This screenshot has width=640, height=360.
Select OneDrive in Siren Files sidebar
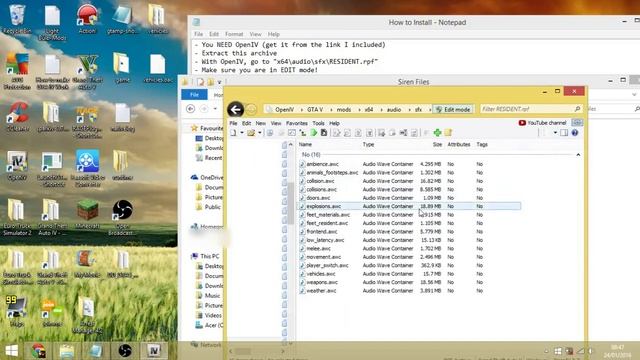(207, 177)
